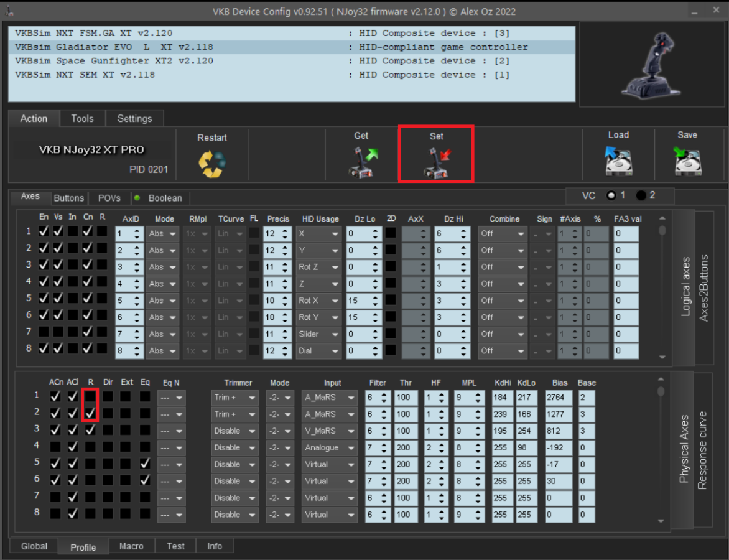
Task: Open Mode dropdown for logical axis 1
Action: pyautogui.click(x=162, y=233)
